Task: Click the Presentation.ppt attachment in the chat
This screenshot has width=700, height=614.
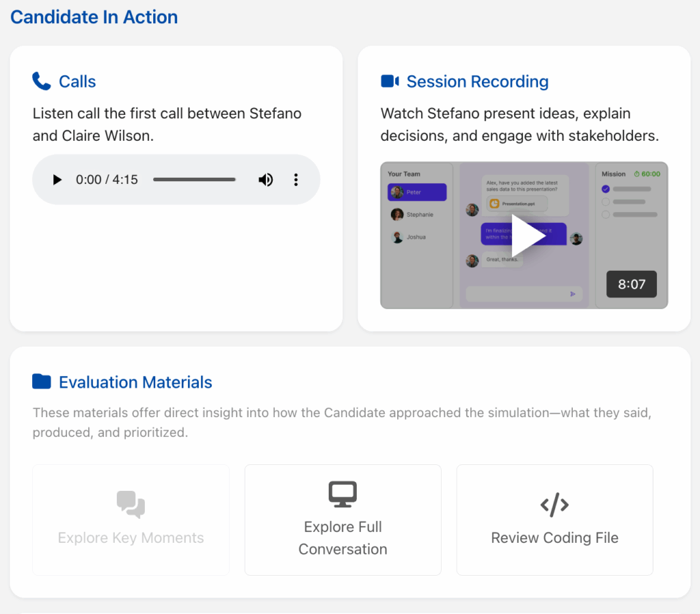Action: point(517,204)
